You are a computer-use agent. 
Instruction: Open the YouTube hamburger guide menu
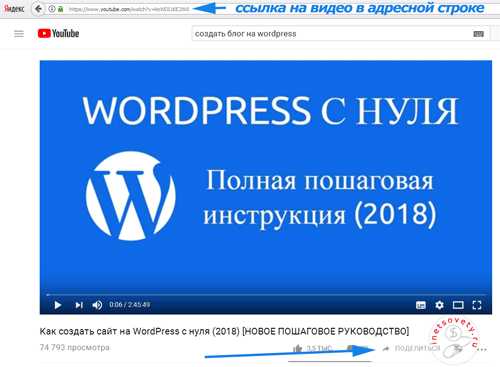(x=19, y=34)
